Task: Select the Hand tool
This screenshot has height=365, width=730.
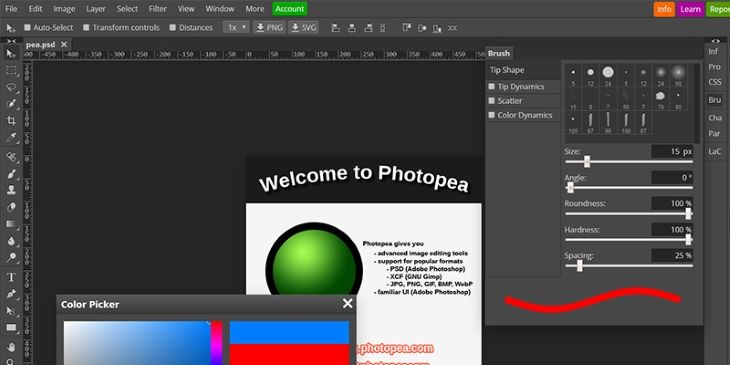Action: click(x=11, y=347)
